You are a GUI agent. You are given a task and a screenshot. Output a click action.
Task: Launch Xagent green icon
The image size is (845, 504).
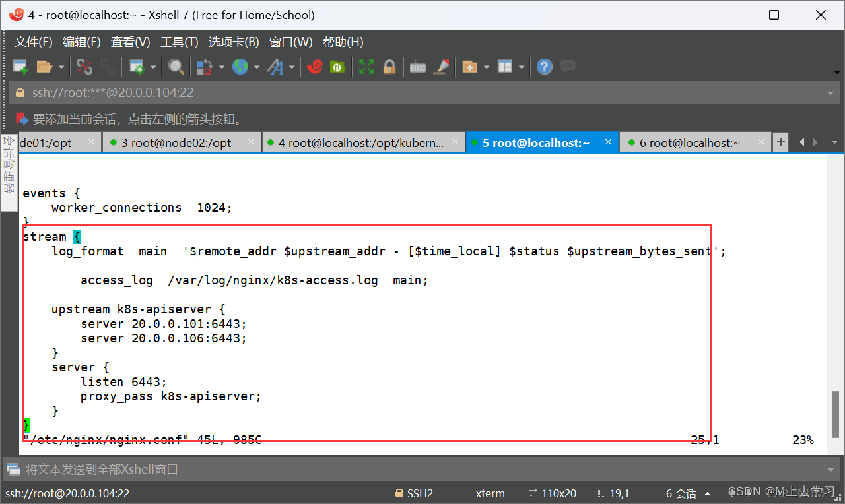click(x=337, y=67)
